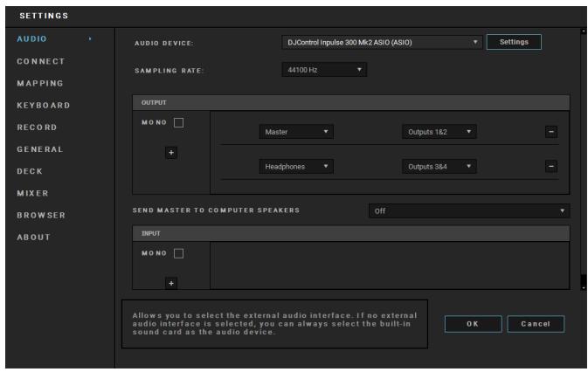Switch to the Mapping settings tab
The image size is (588, 372).
(40, 83)
